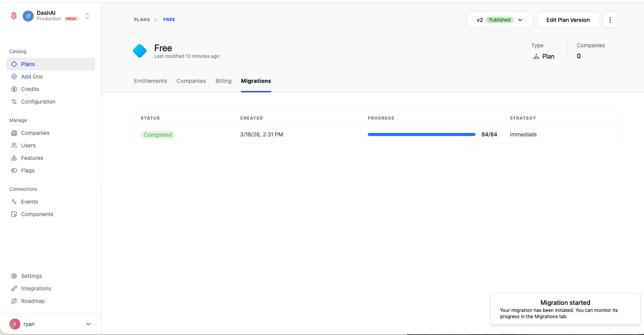Click the PROGRESS column header
The width and height of the screenshot is (644, 335).
(x=381, y=118)
